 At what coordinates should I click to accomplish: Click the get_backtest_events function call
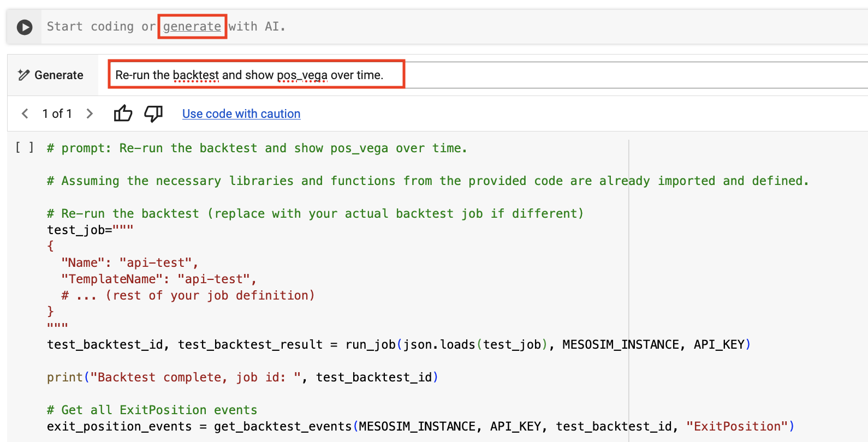[x=283, y=426]
